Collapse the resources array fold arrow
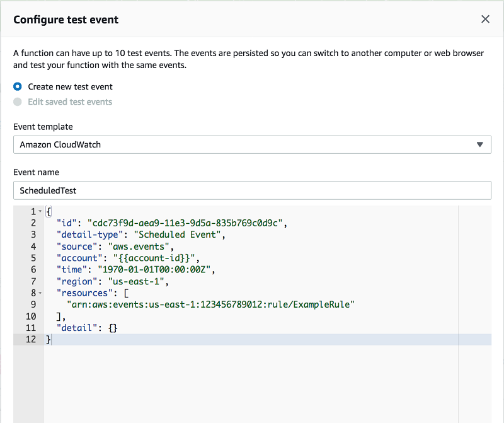The image size is (504, 423). coord(40,293)
